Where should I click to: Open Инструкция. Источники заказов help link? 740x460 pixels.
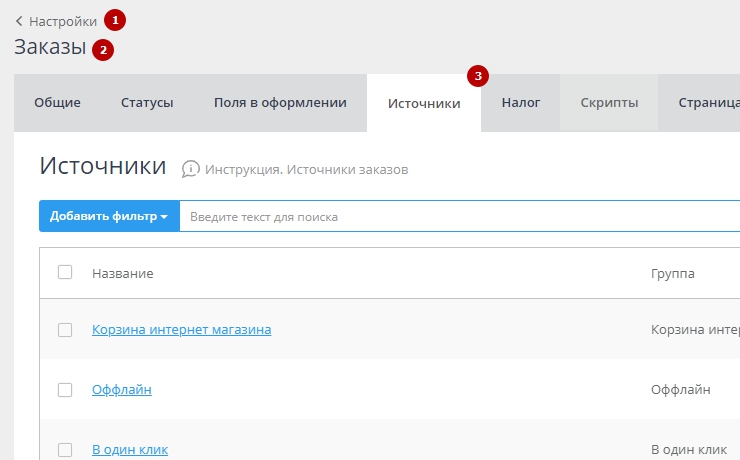tap(306, 169)
